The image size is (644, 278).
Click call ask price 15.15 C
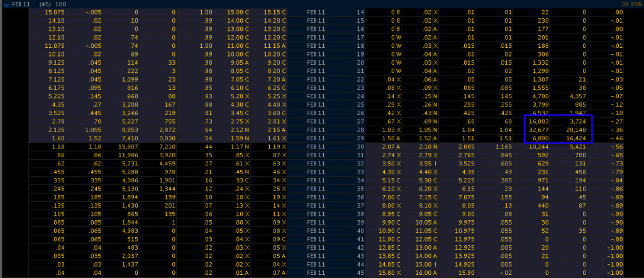274,13
